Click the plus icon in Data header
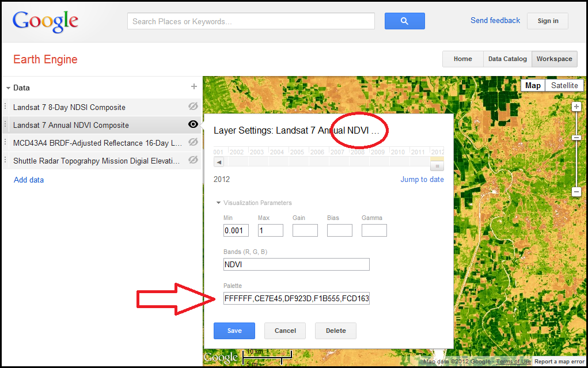The image size is (588, 368). pos(194,86)
